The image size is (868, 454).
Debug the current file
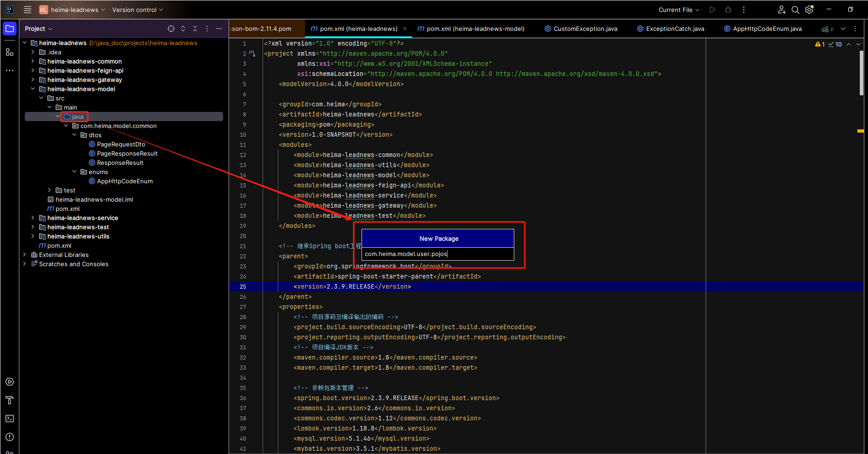[728, 10]
